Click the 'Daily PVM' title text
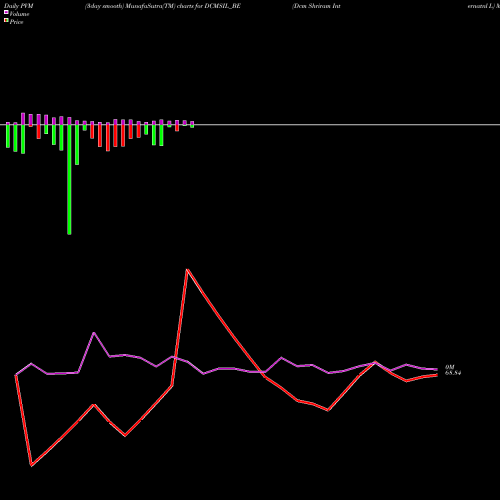The image size is (500, 500). (x=19, y=6)
